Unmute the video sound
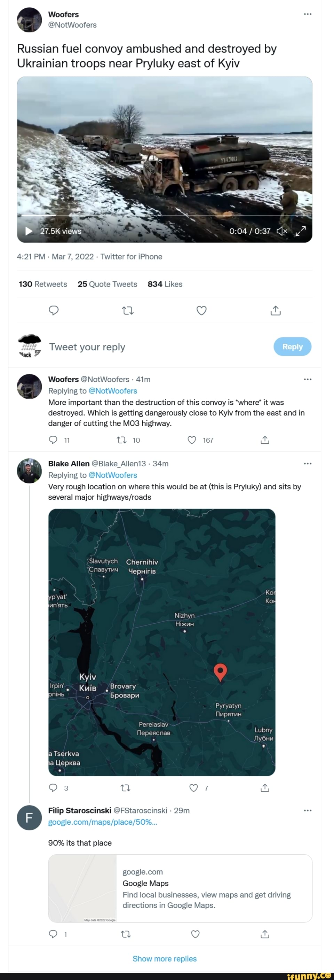The height and width of the screenshot is (980, 334). [x=281, y=231]
